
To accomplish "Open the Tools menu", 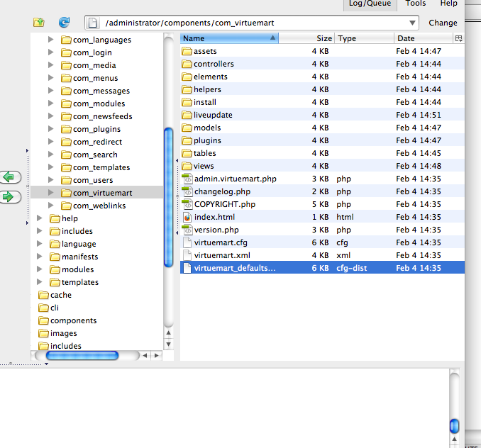I will click(416, 4).
